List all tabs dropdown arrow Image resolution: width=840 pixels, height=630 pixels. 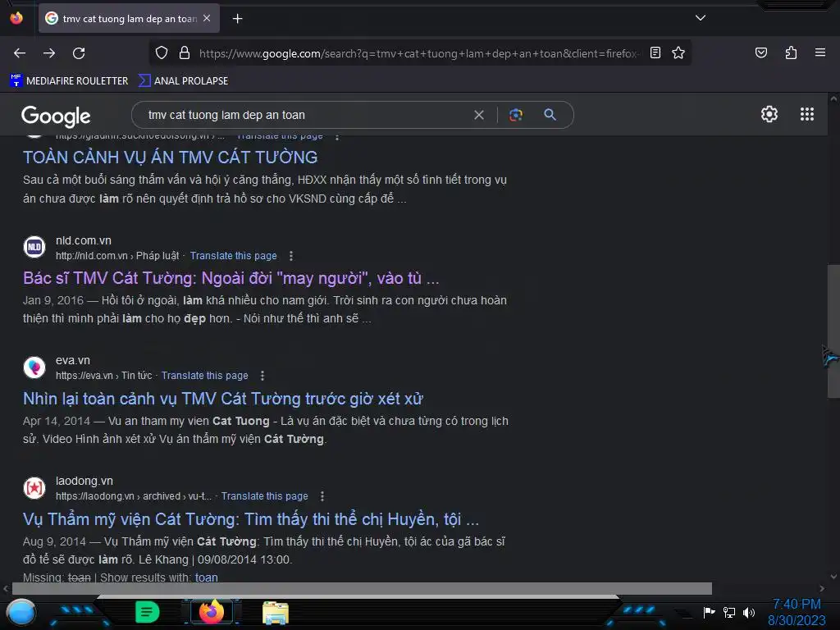click(701, 18)
